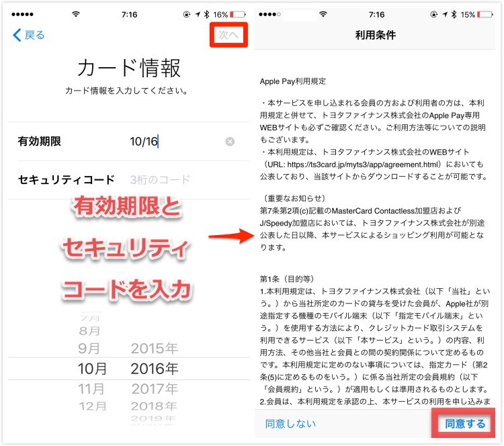The width and height of the screenshot is (504, 446).
Task: Pick 9月 in the month picker
Action: (x=89, y=349)
